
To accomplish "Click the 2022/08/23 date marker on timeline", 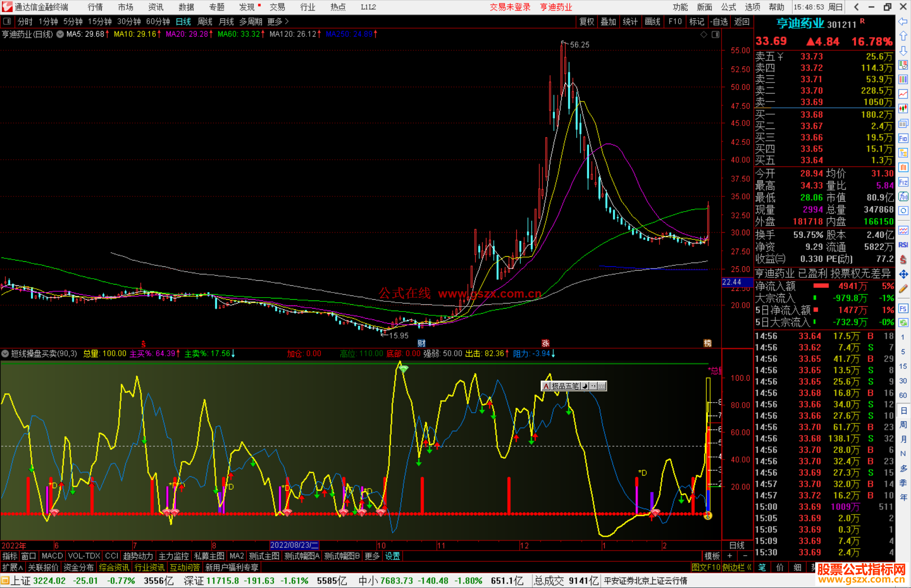I will (x=294, y=545).
